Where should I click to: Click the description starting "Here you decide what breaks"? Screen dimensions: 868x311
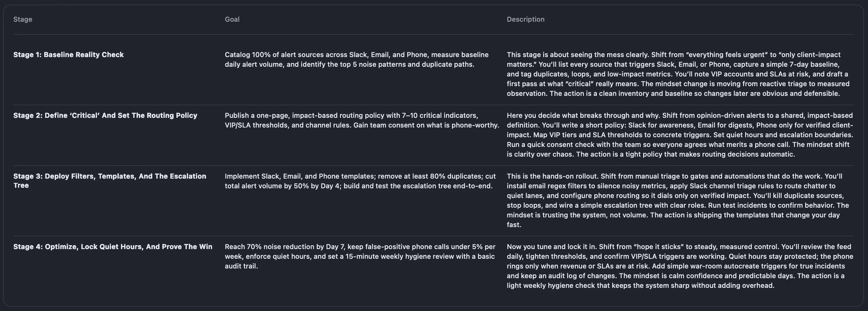pos(680,135)
